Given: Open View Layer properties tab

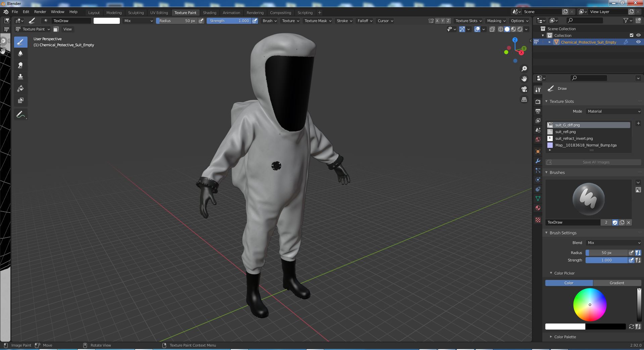Looking at the screenshot, I should tap(538, 120).
